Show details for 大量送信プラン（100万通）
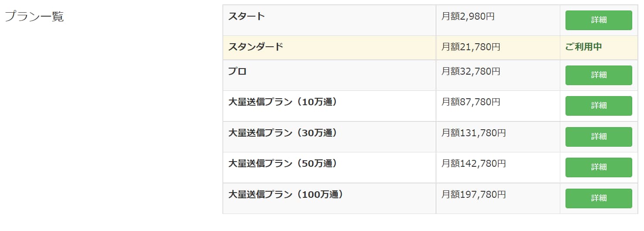644x231 pixels. (x=599, y=198)
